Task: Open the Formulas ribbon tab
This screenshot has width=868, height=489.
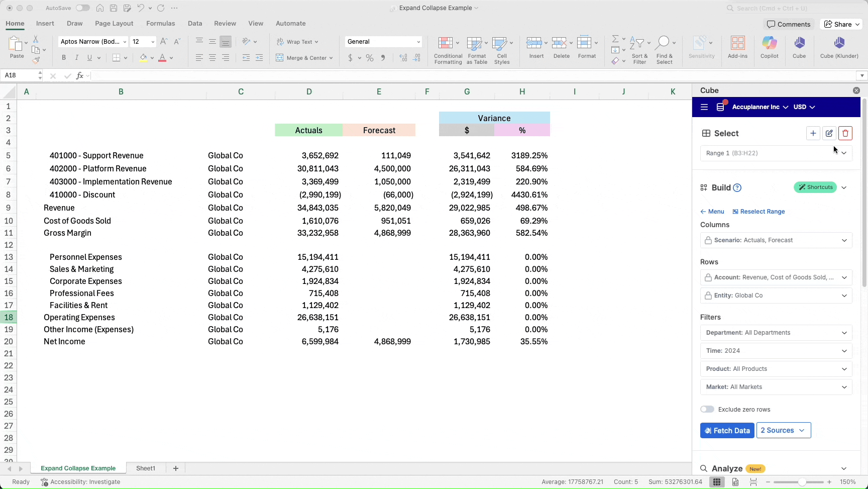Action: (160, 24)
